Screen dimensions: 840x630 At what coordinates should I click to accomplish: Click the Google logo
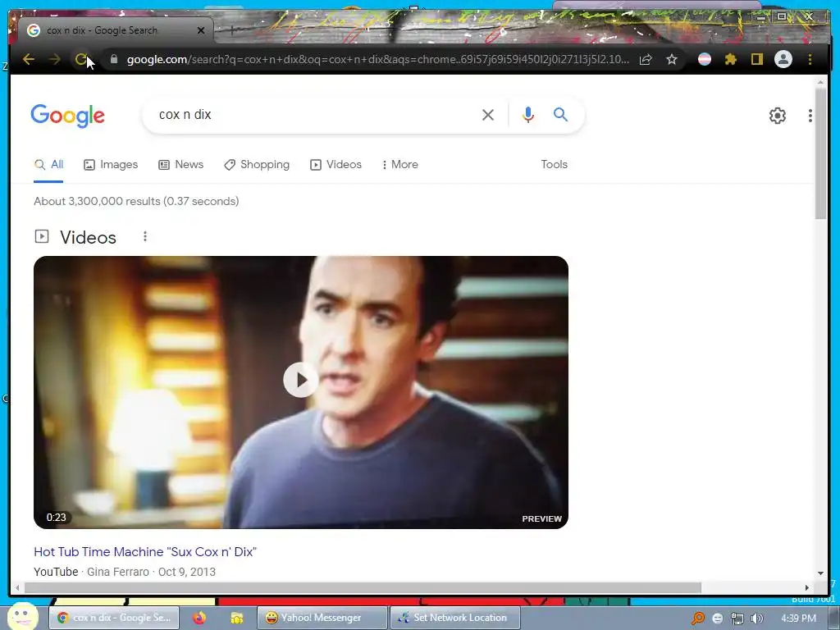pos(67,116)
